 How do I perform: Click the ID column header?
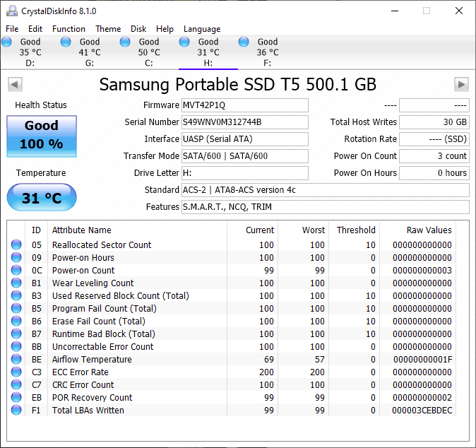pyautogui.click(x=36, y=230)
